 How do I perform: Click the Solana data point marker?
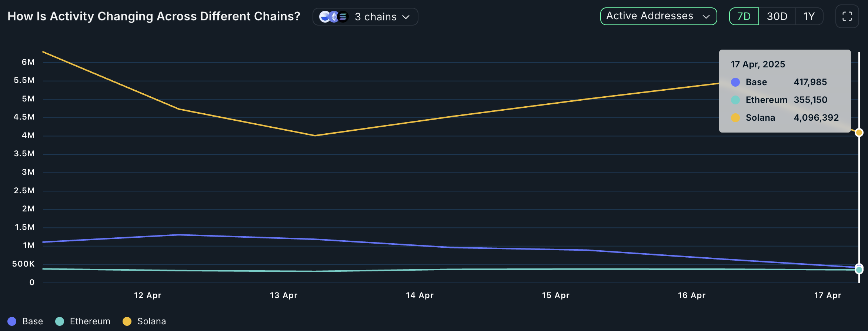point(859,133)
